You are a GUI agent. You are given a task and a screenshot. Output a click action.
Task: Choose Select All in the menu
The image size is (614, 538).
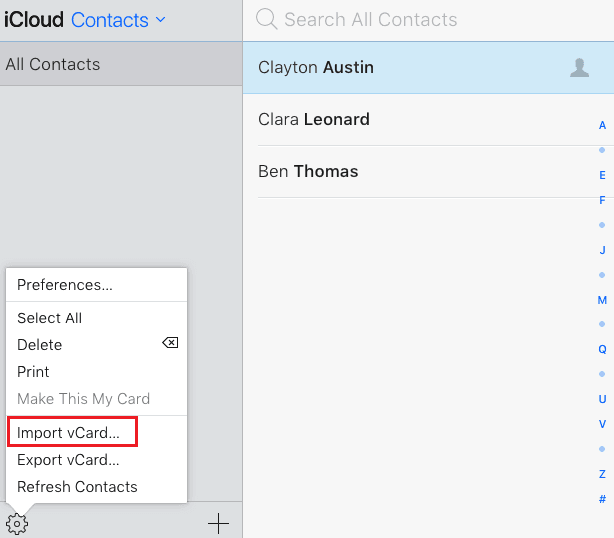(x=50, y=318)
